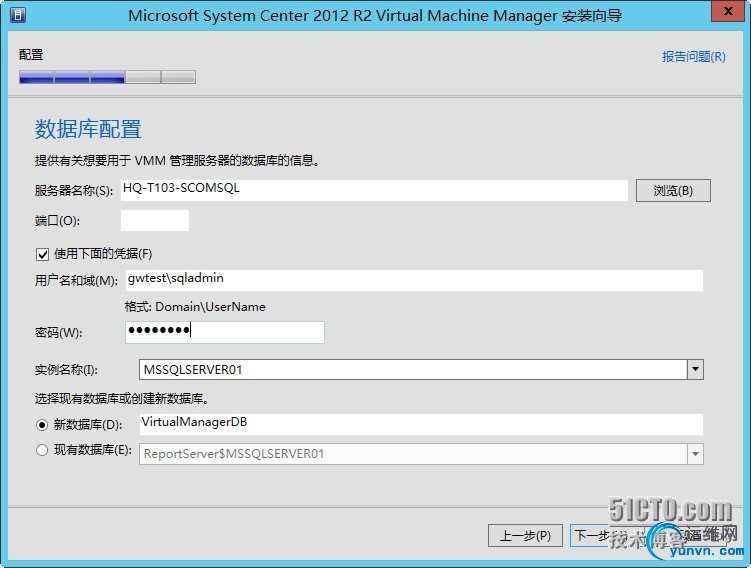Viewport: 751px width, 568px height.
Task: Click the 上一步(P) previous button
Action: point(525,535)
